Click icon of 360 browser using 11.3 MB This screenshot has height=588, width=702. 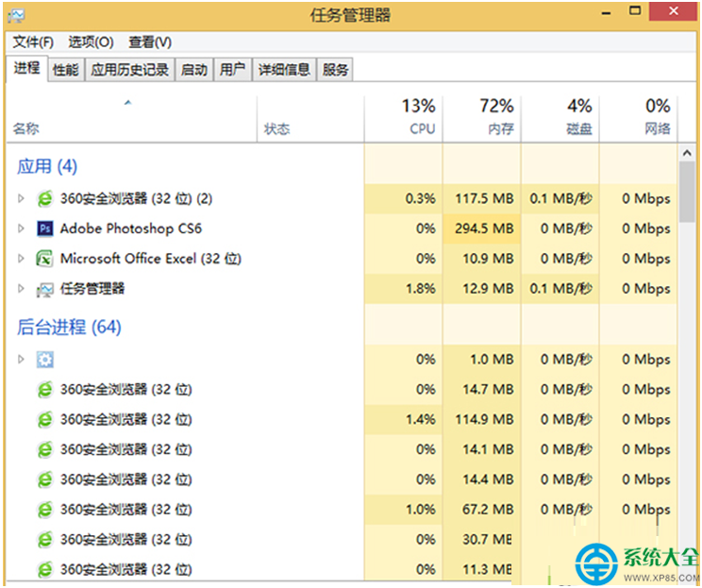44,570
